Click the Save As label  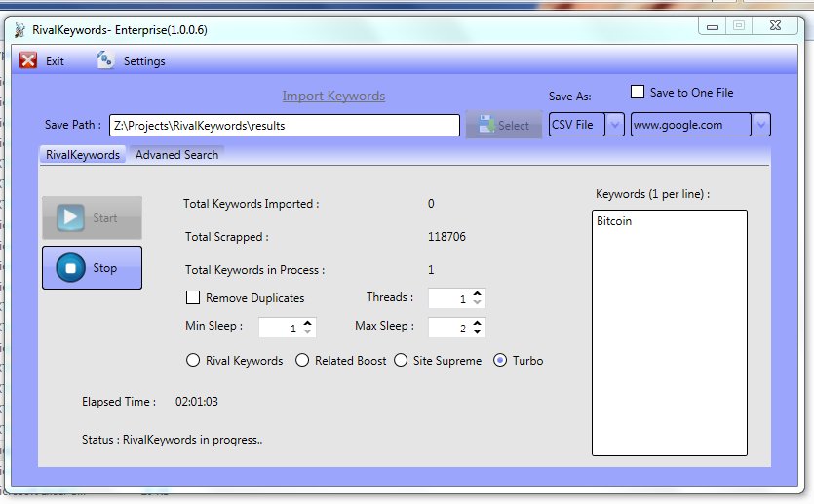(x=569, y=97)
